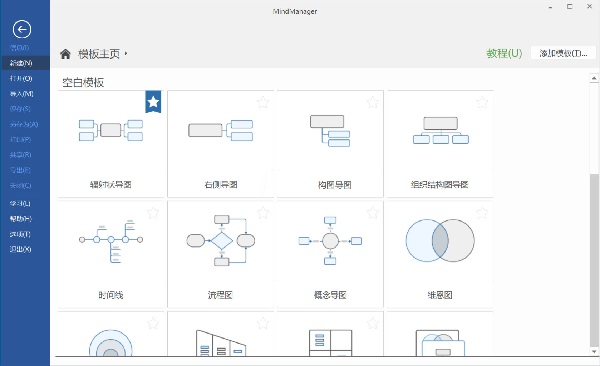Image resolution: width=600 pixels, height=366 pixels.
Task: Open the 新建(N) sidebar item
Action: (x=25, y=63)
